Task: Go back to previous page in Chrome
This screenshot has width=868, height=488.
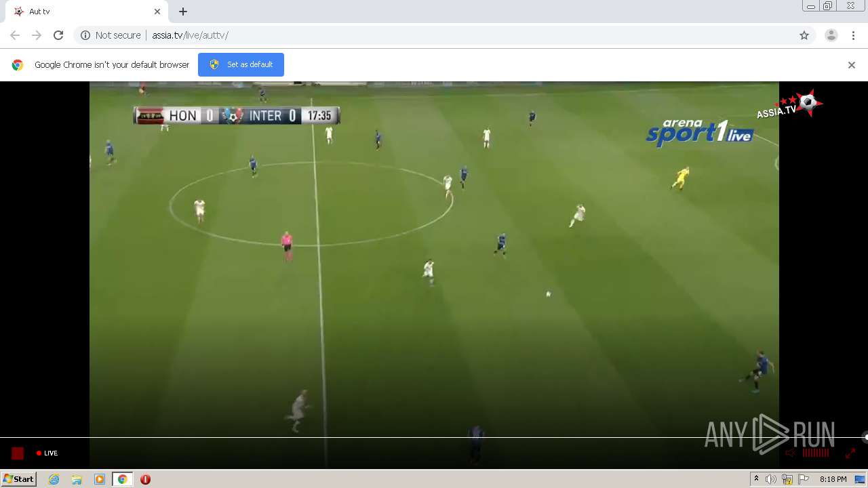Action: [x=15, y=35]
